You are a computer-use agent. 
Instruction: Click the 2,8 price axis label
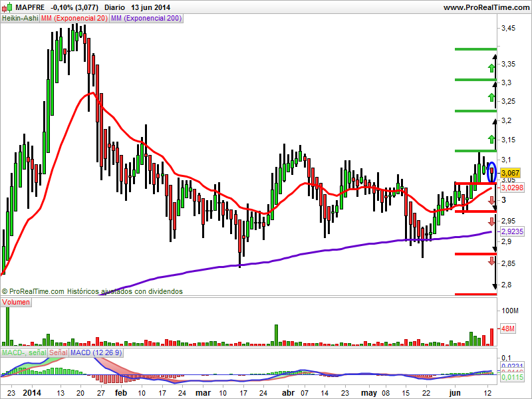506,285
